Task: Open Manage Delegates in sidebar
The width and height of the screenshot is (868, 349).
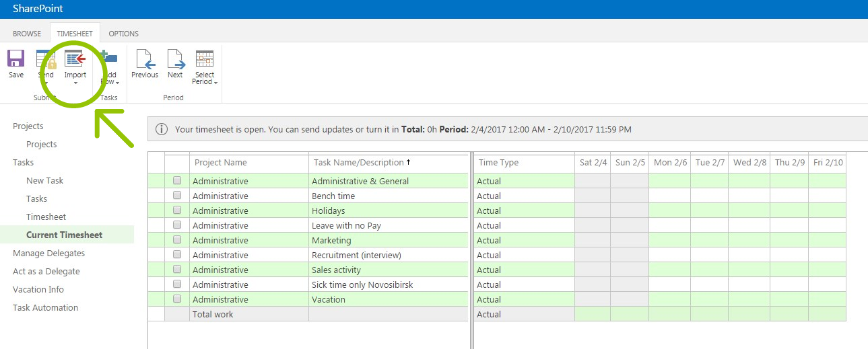Action: point(48,254)
